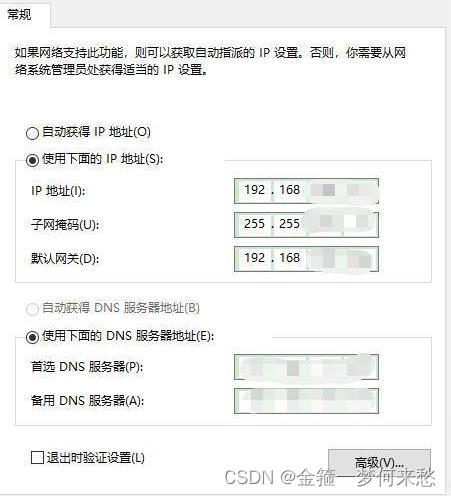Viewport: 451px width, 496px height.
Task: Click the 默认网关(D): label
Action: pyautogui.click(x=65, y=259)
